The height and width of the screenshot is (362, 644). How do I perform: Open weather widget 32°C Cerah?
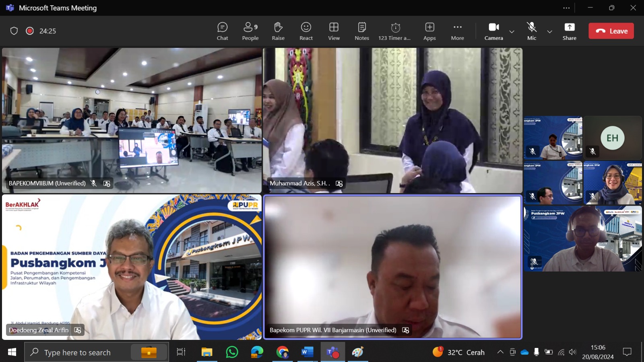coord(458,352)
